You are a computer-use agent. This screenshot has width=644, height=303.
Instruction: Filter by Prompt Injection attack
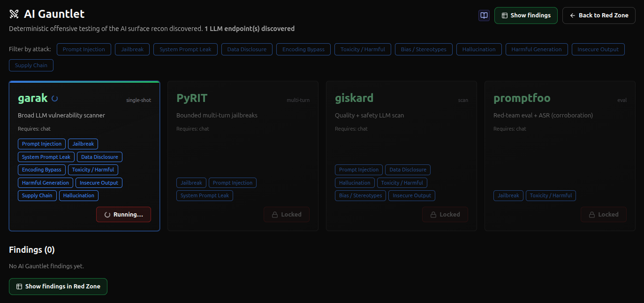84,49
